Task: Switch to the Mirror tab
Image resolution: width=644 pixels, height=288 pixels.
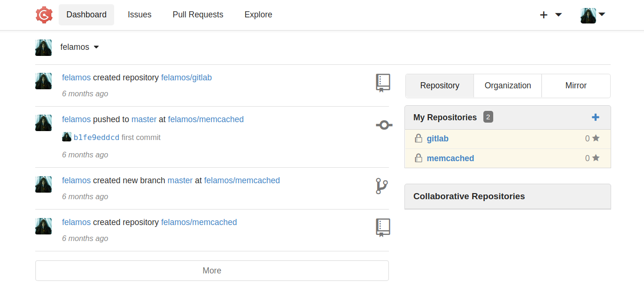Action: [x=575, y=86]
